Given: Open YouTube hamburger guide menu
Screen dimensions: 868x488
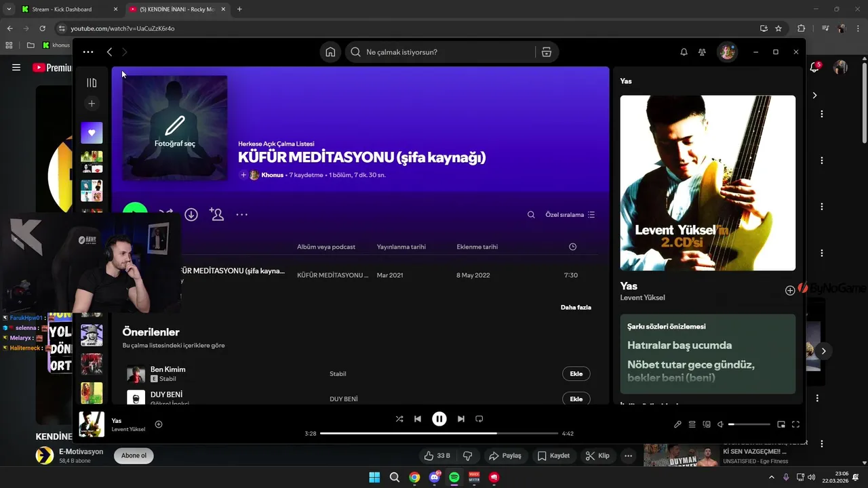Looking at the screenshot, I should tap(16, 67).
